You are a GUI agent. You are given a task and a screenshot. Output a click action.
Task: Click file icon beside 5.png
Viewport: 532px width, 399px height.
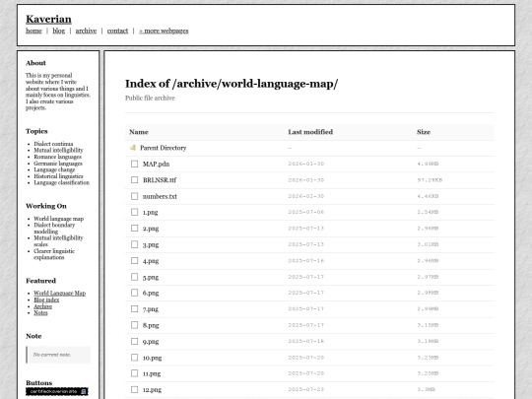point(134,277)
